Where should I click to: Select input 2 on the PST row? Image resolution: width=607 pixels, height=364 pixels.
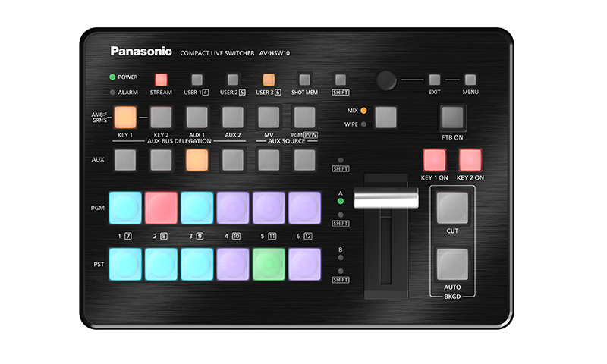click(x=161, y=264)
